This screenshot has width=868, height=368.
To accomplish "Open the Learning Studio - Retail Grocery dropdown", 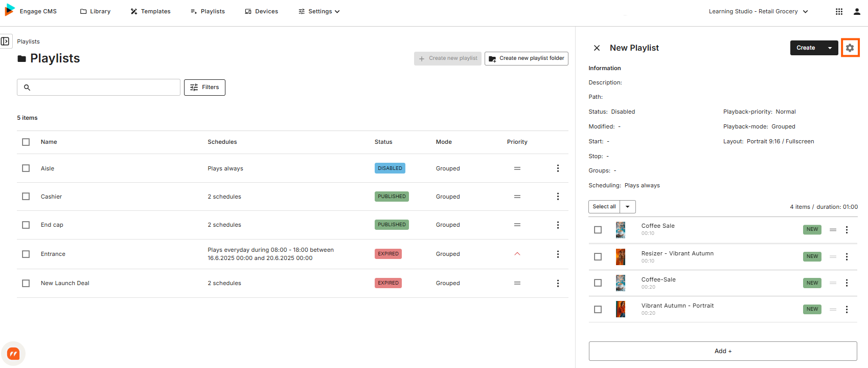I will point(758,11).
